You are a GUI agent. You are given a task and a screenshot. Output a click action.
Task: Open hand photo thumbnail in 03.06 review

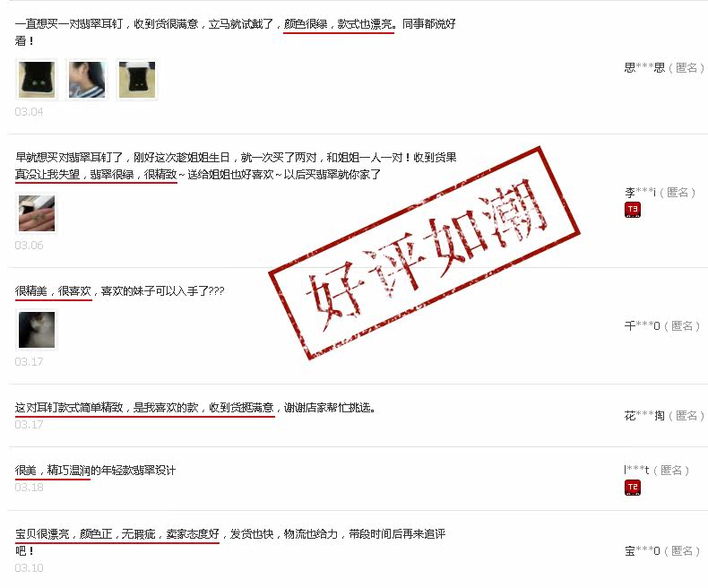click(x=37, y=213)
